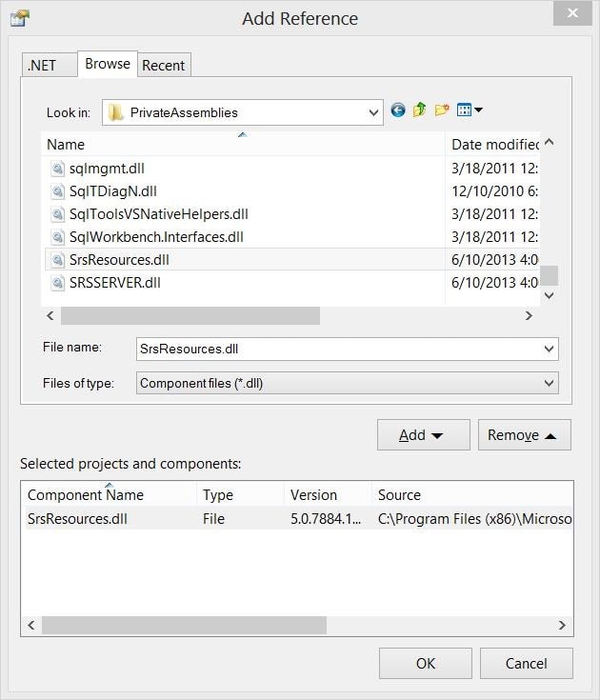Click the Add button
Image resolution: width=600 pixels, height=700 pixels.
pos(424,435)
